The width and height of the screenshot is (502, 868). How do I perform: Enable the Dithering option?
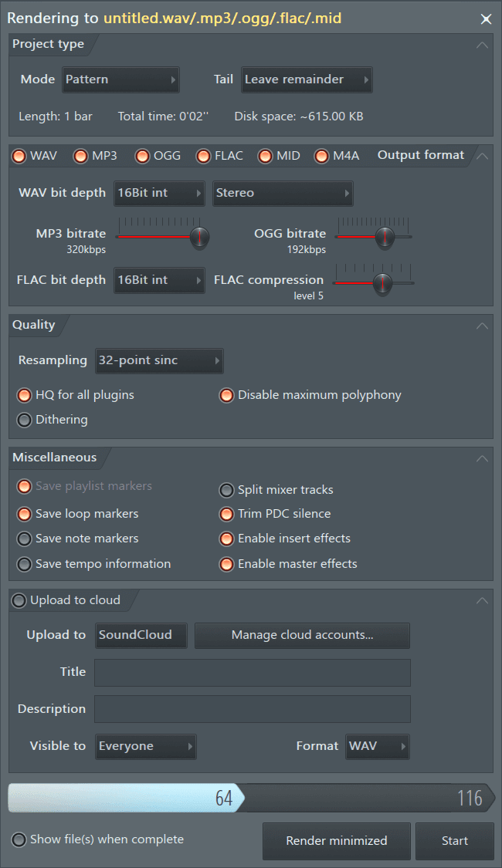pos(24,419)
